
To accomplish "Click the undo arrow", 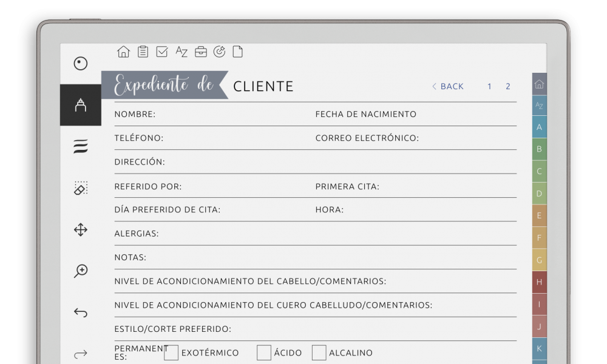I will point(81,312).
